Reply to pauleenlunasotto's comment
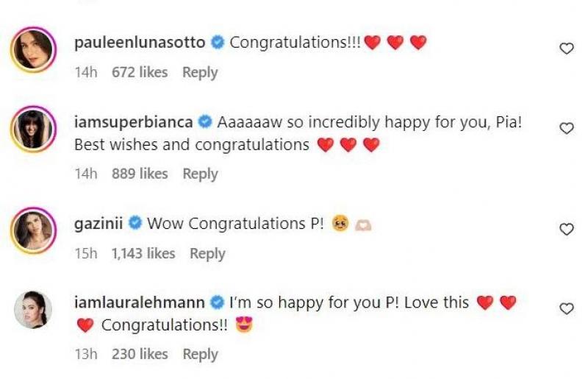 point(200,72)
